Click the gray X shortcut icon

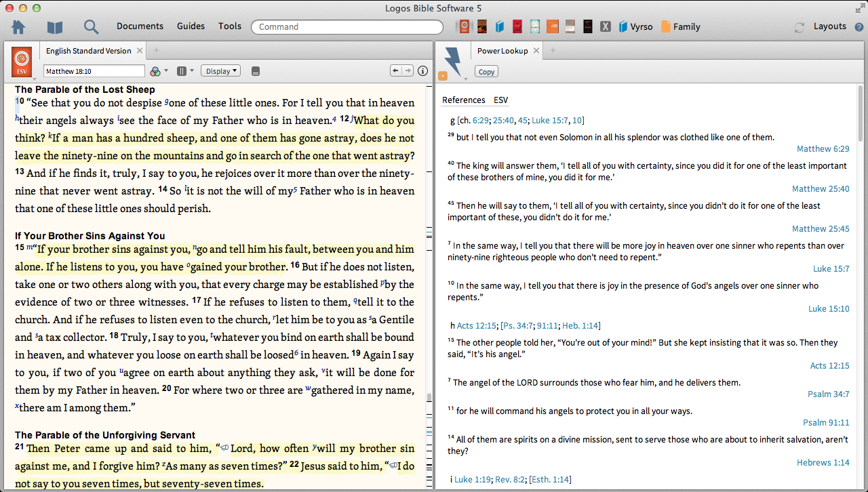(x=606, y=27)
